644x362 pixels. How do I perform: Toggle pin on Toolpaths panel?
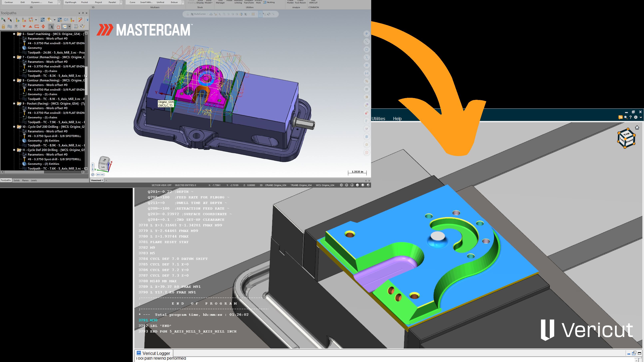tap(83, 13)
